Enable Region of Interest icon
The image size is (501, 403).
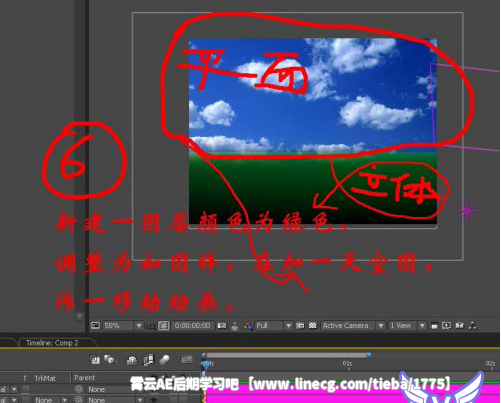coord(300,326)
